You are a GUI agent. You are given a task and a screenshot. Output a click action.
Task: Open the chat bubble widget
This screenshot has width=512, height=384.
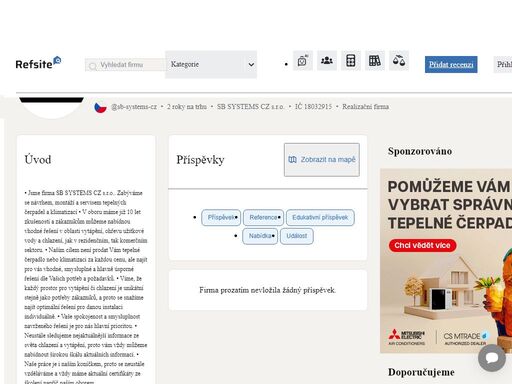point(492,358)
